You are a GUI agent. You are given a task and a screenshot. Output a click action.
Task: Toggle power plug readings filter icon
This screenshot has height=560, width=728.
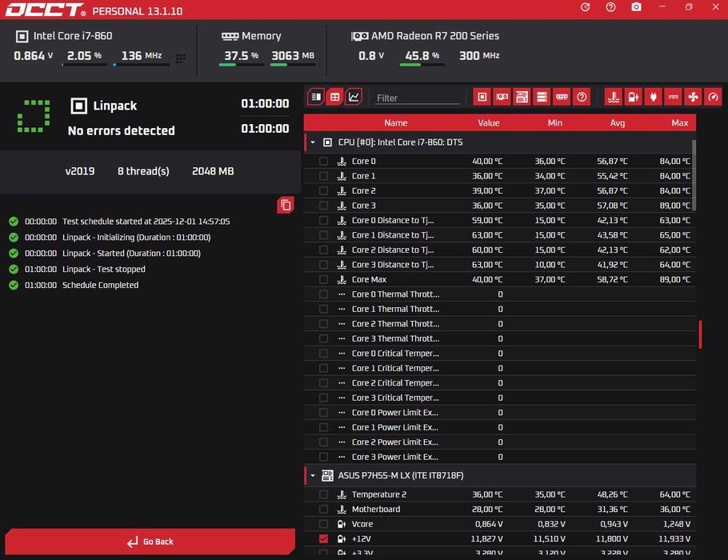654,97
